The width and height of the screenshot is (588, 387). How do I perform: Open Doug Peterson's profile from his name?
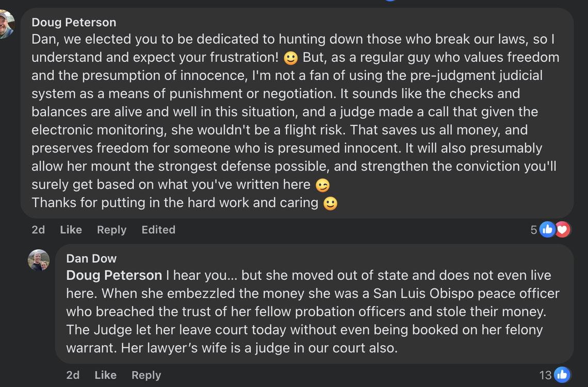coord(74,22)
